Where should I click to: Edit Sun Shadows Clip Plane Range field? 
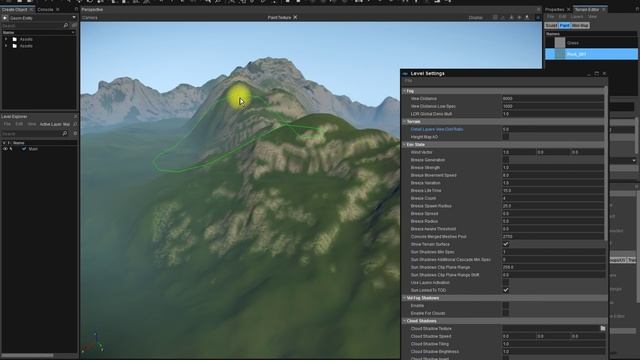[553, 267]
